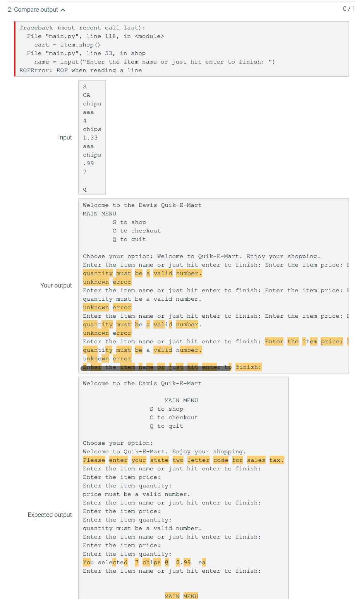
Task: Select the Input label
Action: (65, 137)
